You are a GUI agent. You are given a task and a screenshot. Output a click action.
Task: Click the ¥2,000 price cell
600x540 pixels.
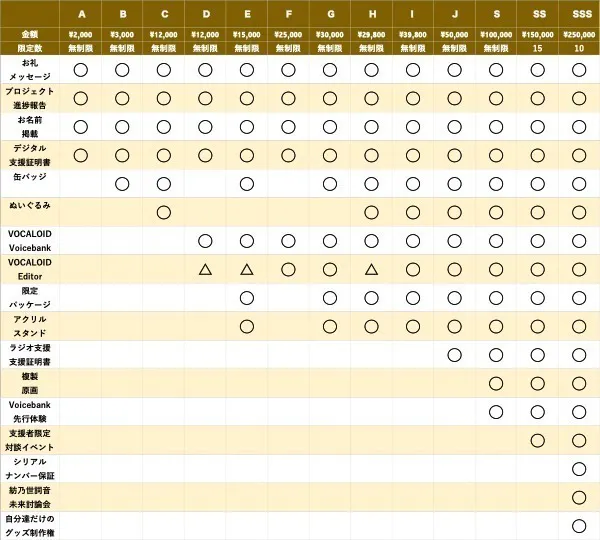coord(81,34)
